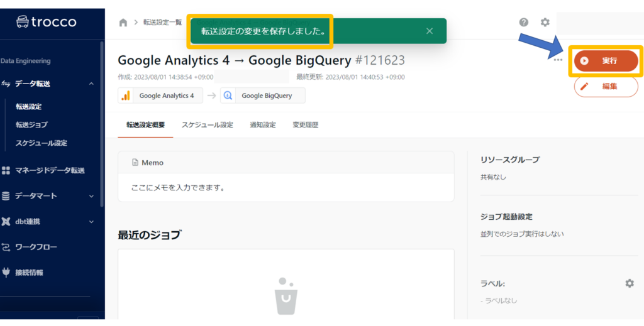Select the 通知設定 tab
This screenshot has height=326, width=644.
[262, 125]
